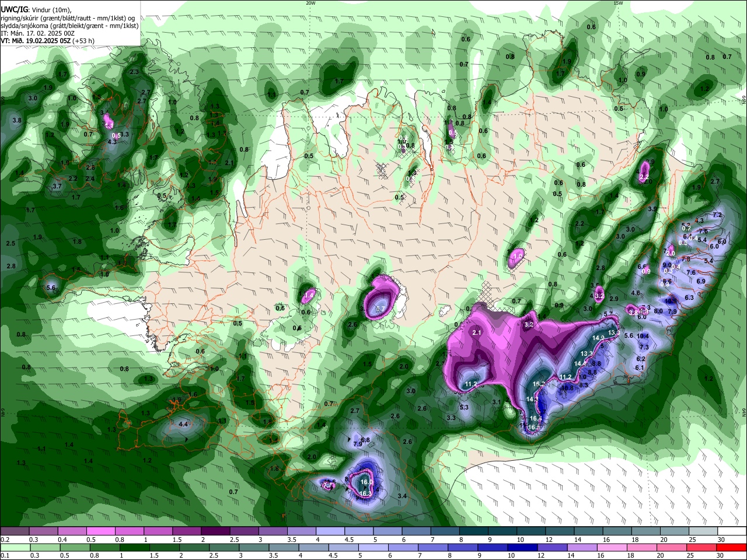This screenshot has height=560, width=747.
Task: Click the 3.4 value on the map
Action: (402, 496)
